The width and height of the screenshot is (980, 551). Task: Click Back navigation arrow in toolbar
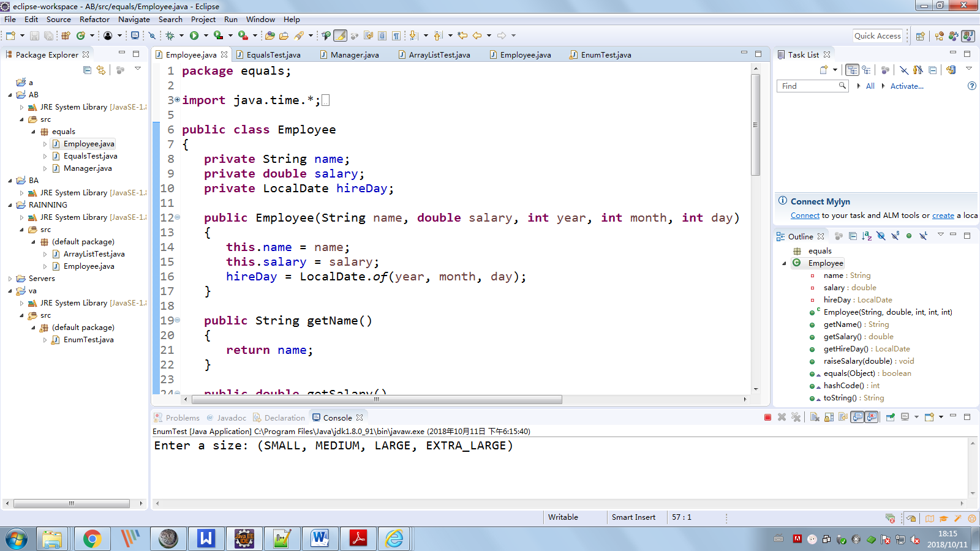(x=477, y=36)
